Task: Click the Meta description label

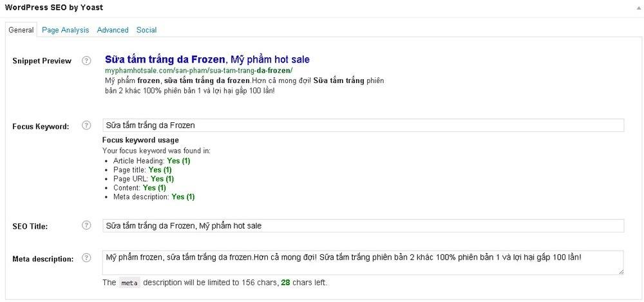Action: (x=43, y=260)
